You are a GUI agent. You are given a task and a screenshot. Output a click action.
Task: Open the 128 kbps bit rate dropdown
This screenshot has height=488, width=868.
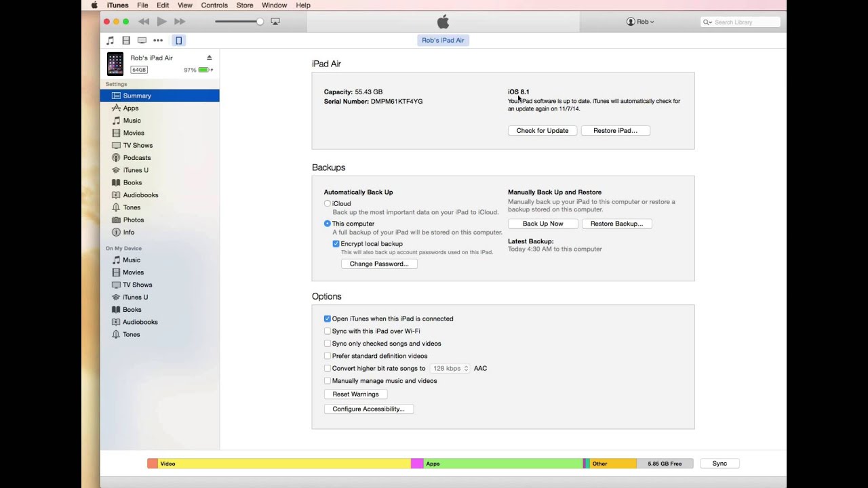[x=450, y=369]
